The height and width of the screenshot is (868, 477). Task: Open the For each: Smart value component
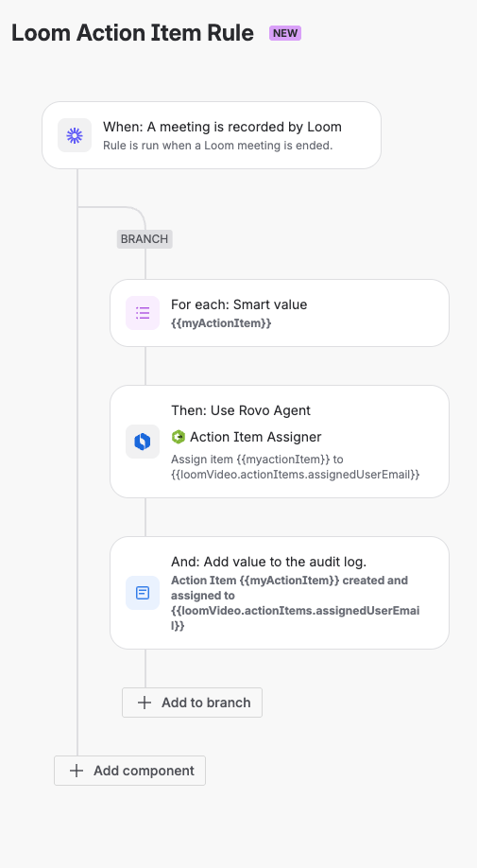(280, 313)
